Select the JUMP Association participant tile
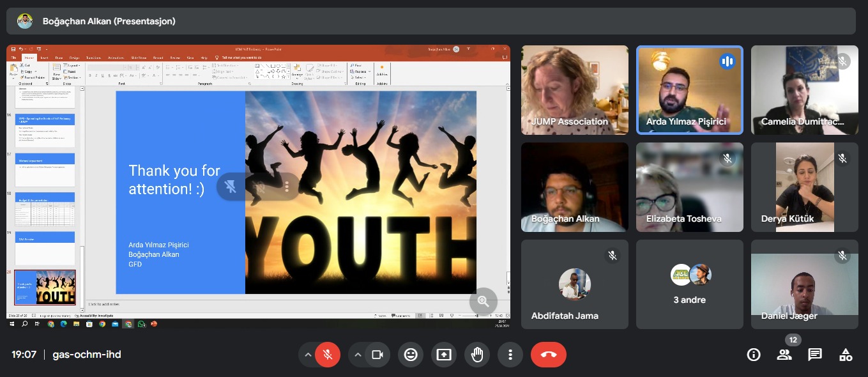868x377 pixels. (575, 90)
